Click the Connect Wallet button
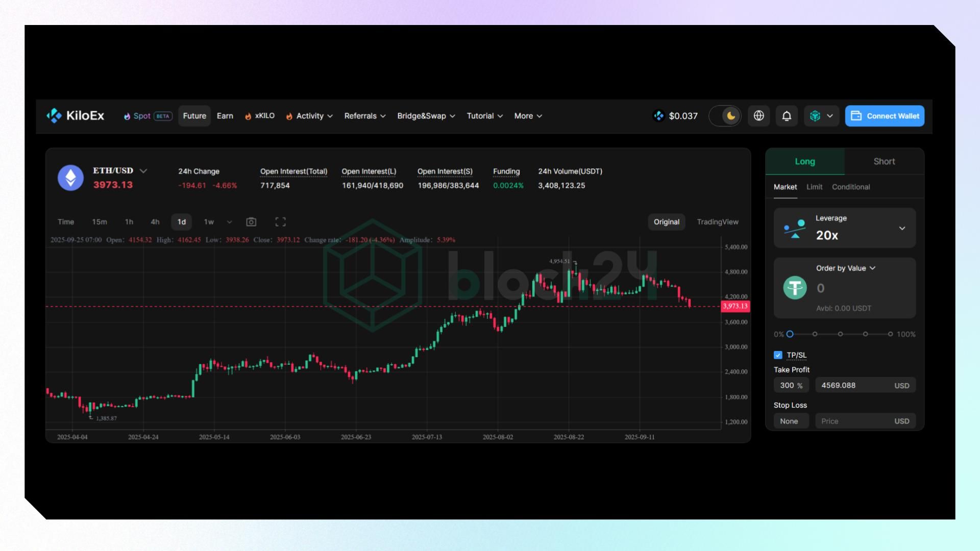 885,116
